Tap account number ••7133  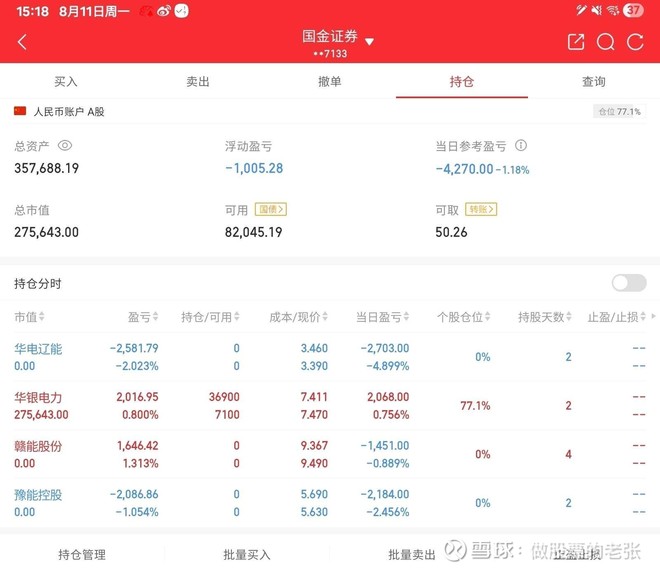pos(330,54)
